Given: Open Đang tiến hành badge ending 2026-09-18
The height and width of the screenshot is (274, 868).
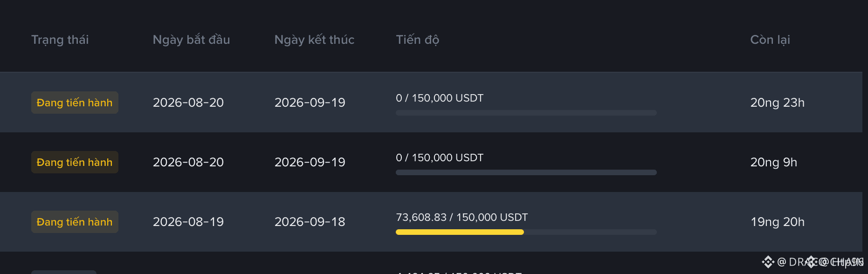Looking at the screenshot, I should point(75,222).
